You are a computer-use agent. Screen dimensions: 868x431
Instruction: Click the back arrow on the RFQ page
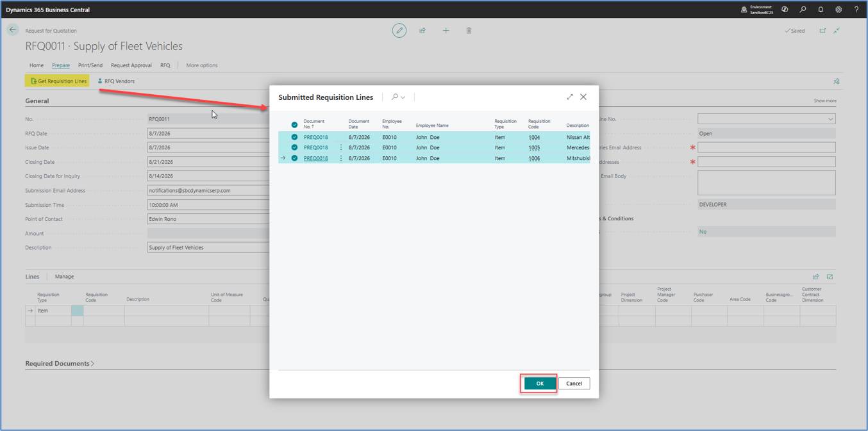tap(13, 30)
